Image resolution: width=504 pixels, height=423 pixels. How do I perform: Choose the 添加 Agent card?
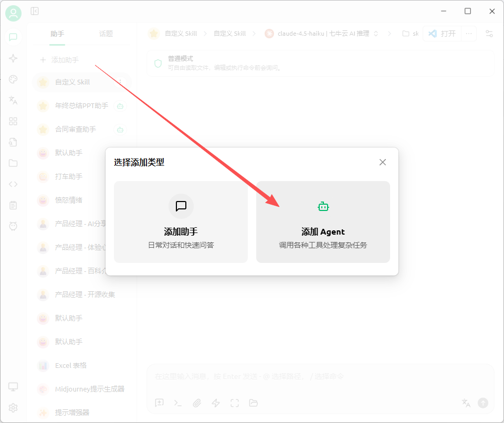323,222
